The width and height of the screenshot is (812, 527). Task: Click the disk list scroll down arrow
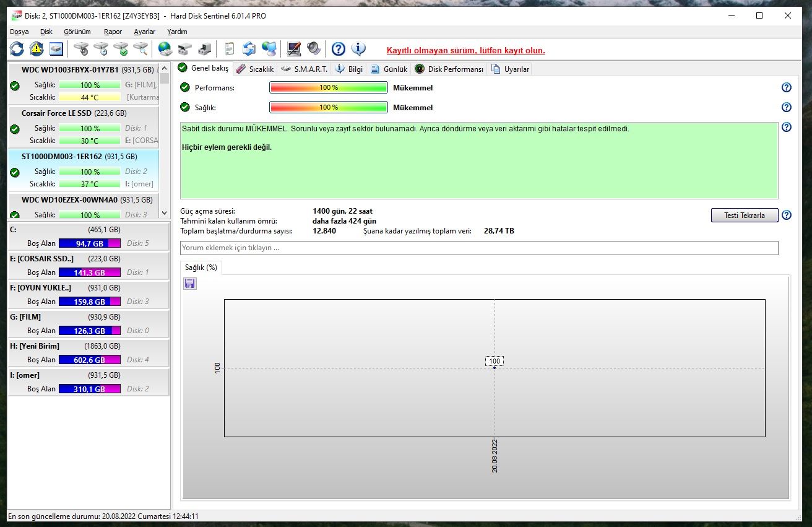click(x=164, y=213)
